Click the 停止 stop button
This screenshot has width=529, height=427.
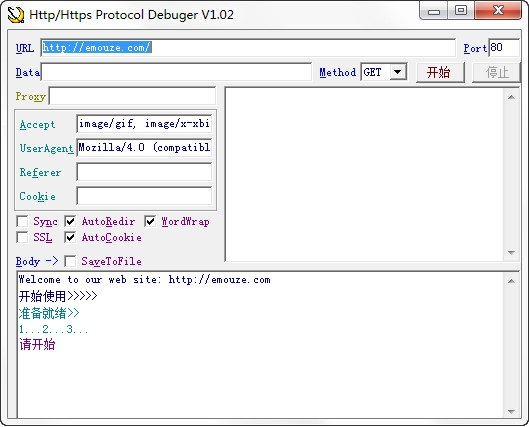[x=496, y=72]
